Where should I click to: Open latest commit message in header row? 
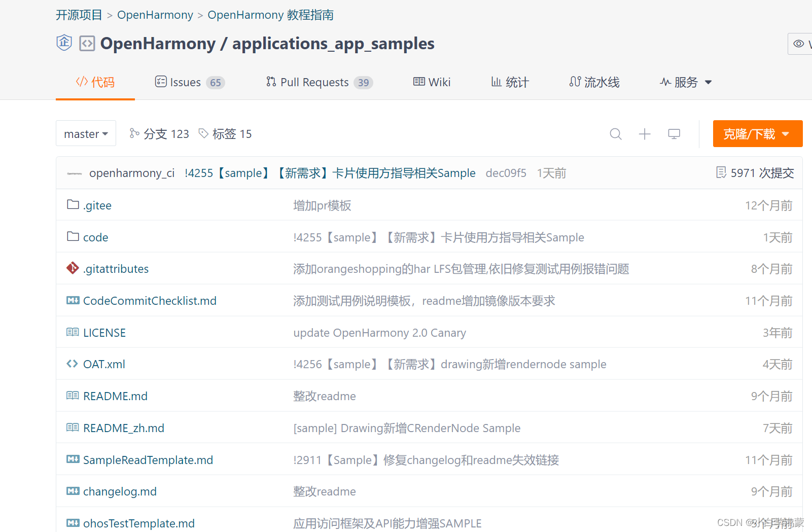[x=330, y=173]
